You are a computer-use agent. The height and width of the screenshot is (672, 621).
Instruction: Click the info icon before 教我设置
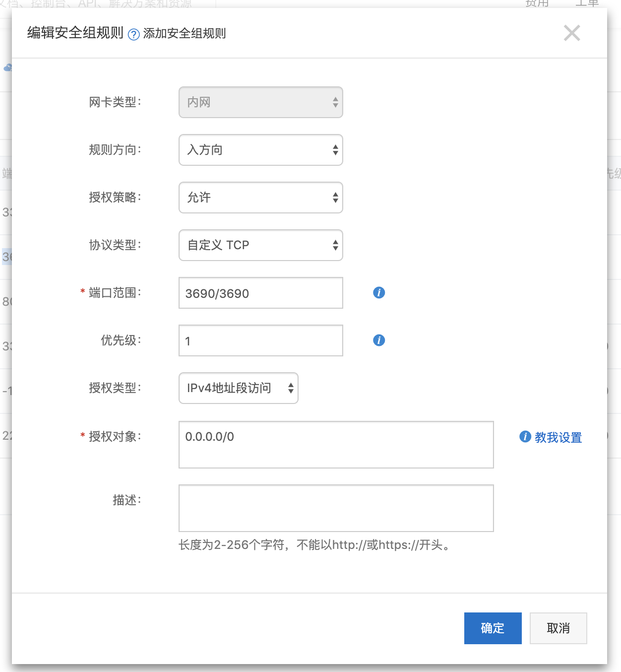point(524,437)
